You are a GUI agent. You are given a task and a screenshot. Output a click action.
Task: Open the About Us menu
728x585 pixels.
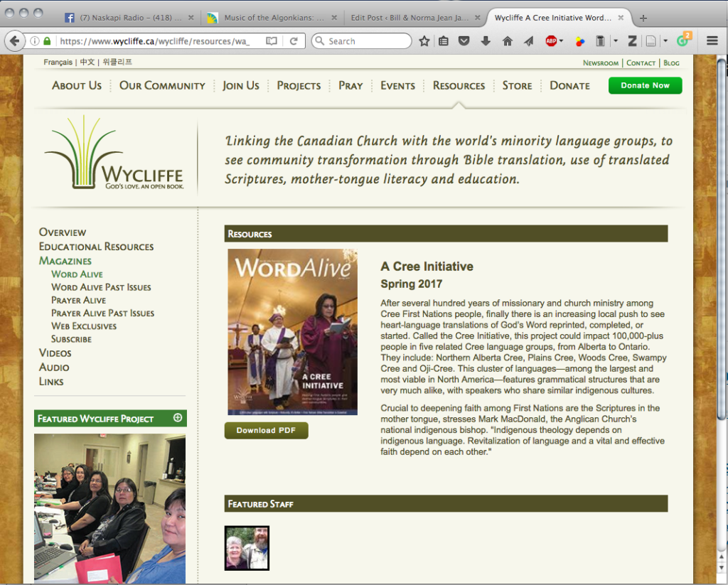pyautogui.click(x=77, y=85)
